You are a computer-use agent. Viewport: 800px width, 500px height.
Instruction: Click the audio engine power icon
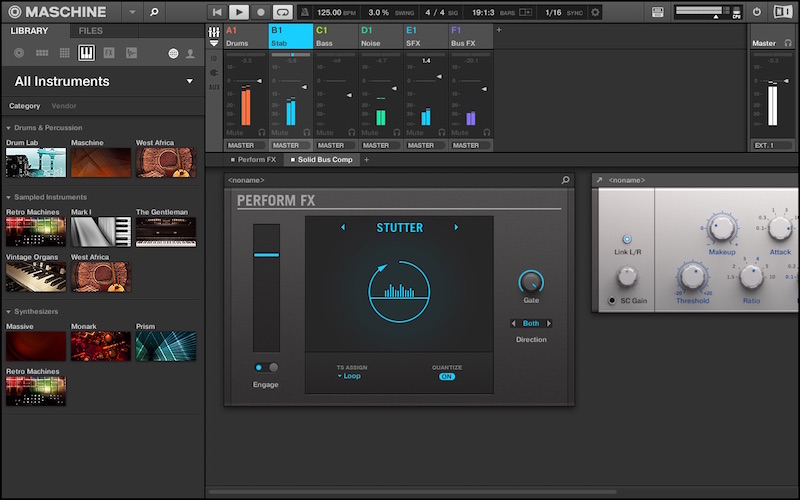pyautogui.click(x=757, y=12)
